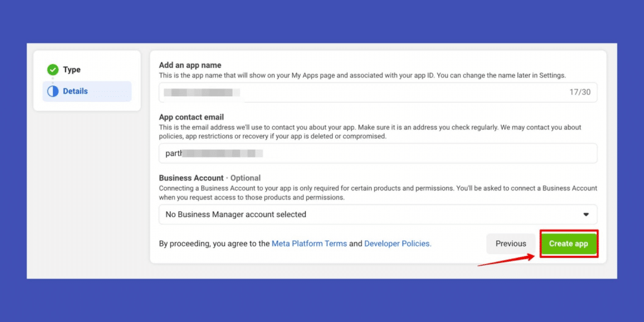Focus the app name input field

378,92
